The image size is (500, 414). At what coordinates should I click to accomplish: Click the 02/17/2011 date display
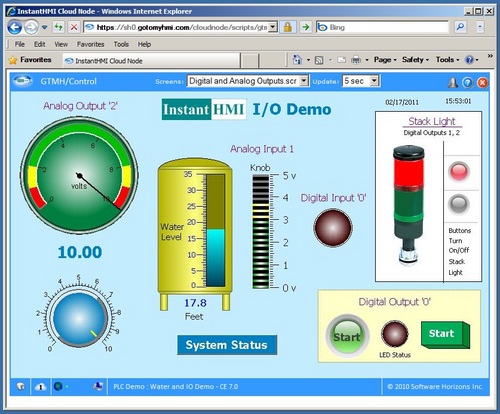click(402, 102)
